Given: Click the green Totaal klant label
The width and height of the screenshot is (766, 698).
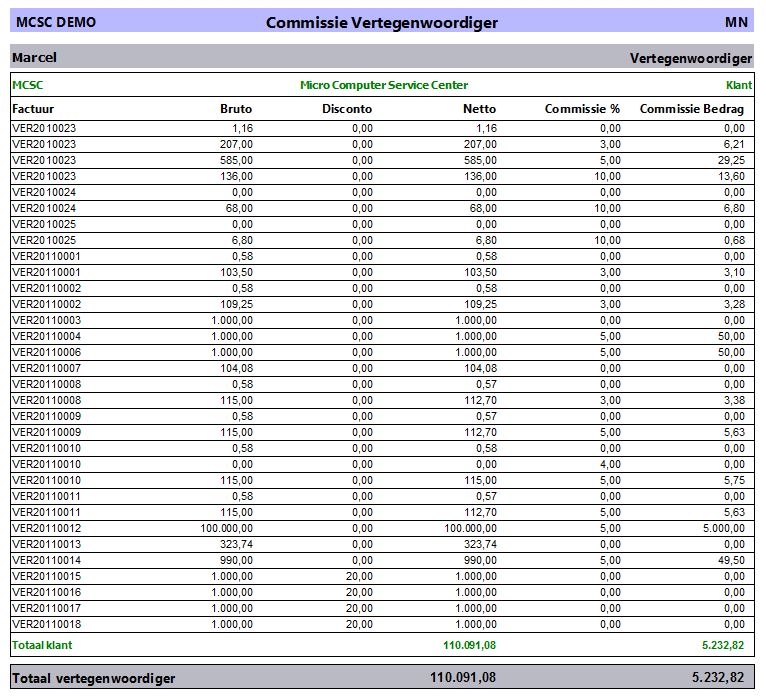Looking at the screenshot, I should [x=42, y=645].
